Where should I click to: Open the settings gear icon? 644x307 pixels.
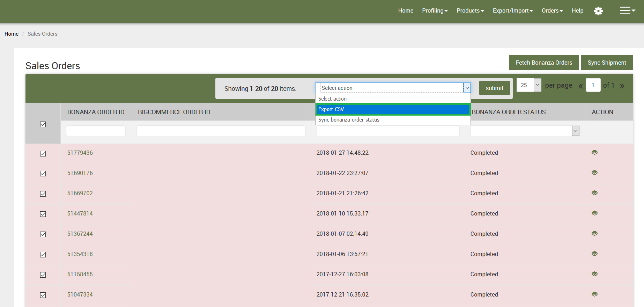pos(598,11)
